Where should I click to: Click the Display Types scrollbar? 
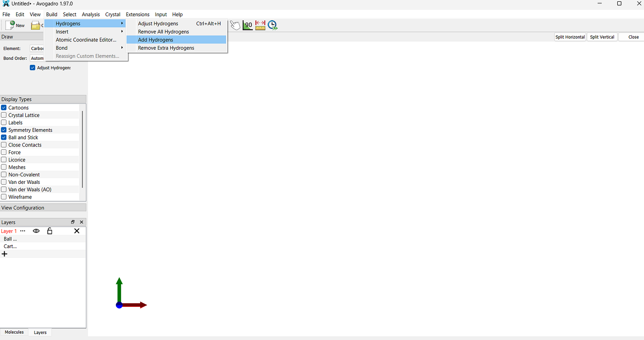(82, 149)
